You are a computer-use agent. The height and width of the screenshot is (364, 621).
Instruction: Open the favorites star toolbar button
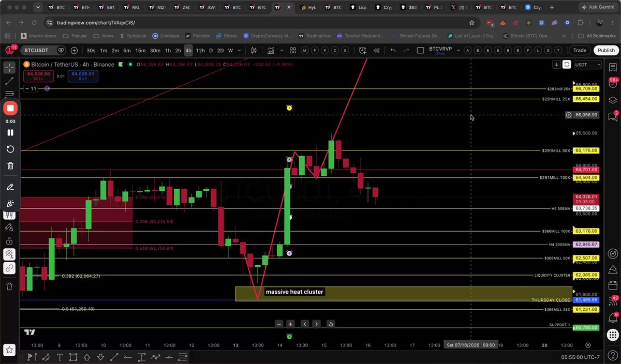pos(10,349)
